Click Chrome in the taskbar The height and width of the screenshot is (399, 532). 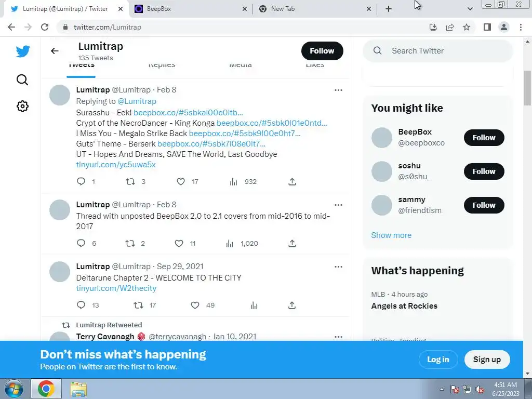(46, 389)
